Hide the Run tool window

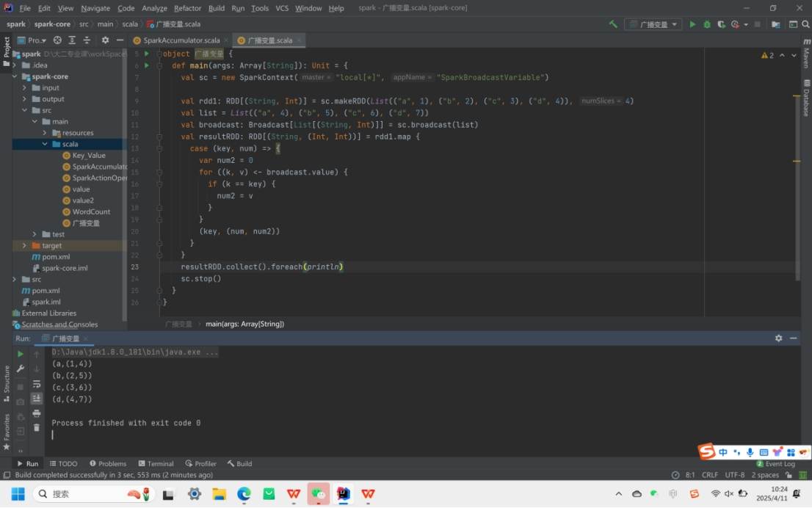(x=794, y=338)
